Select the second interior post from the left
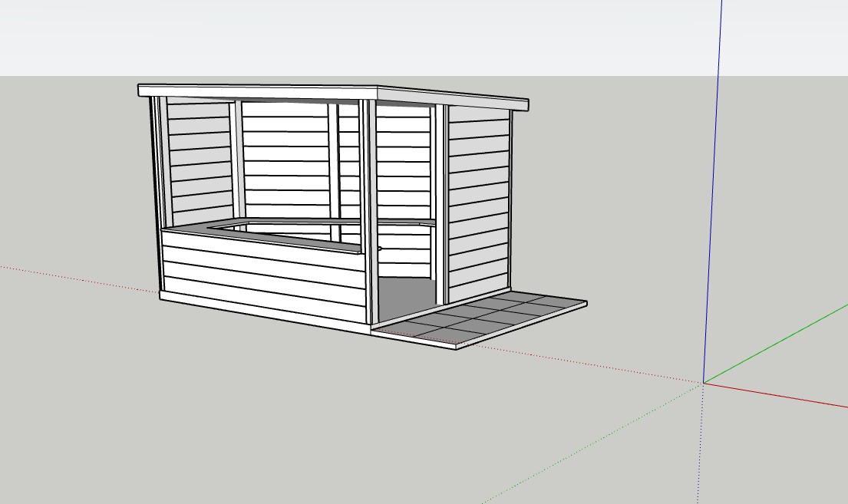The height and width of the screenshot is (504, 848). [334, 172]
